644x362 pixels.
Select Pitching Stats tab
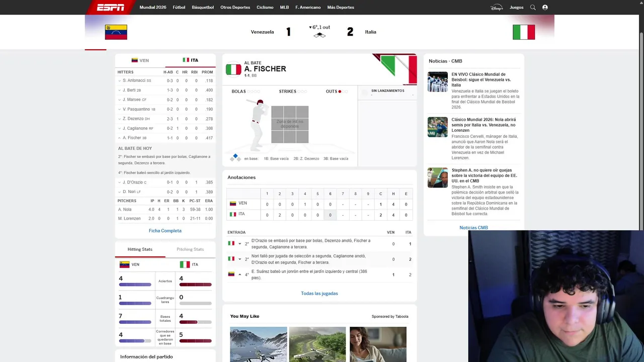coord(190,249)
